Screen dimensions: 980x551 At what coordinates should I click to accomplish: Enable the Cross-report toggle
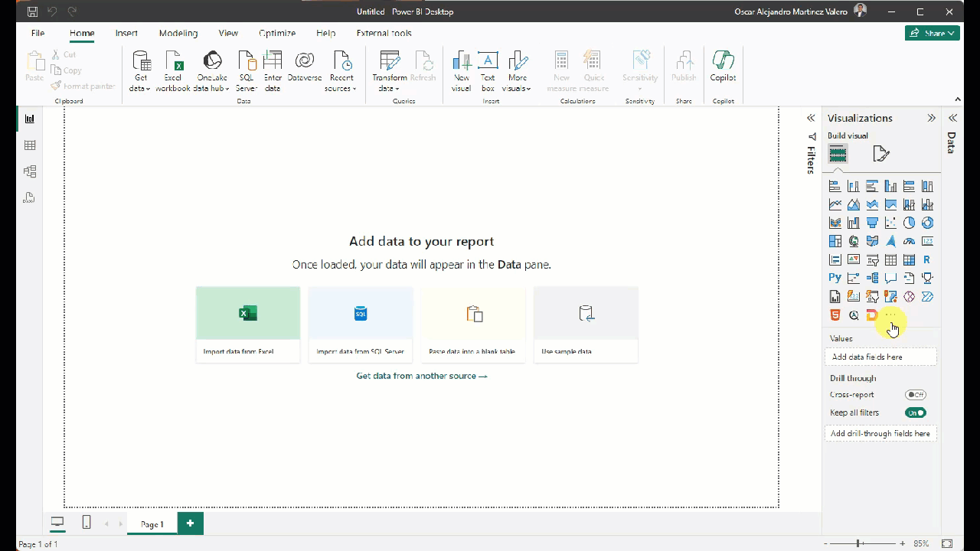(x=916, y=394)
